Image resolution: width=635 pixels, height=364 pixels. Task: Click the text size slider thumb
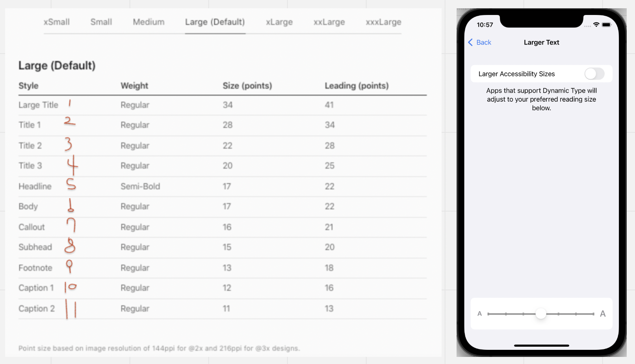click(x=541, y=314)
